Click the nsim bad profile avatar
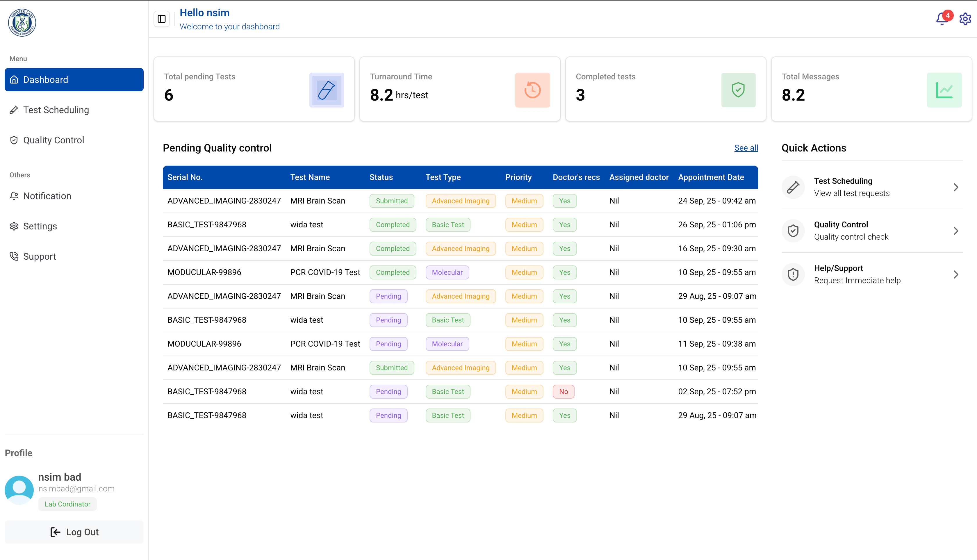Image resolution: width=977 pixels, height=560 pixels. [x=19, y=490]
